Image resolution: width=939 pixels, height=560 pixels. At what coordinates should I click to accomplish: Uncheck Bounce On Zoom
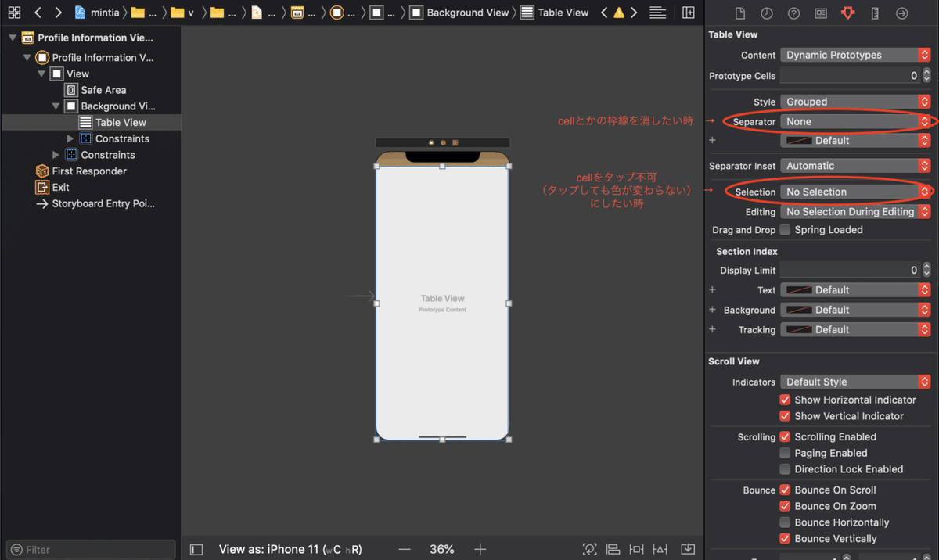coord(785,506)
